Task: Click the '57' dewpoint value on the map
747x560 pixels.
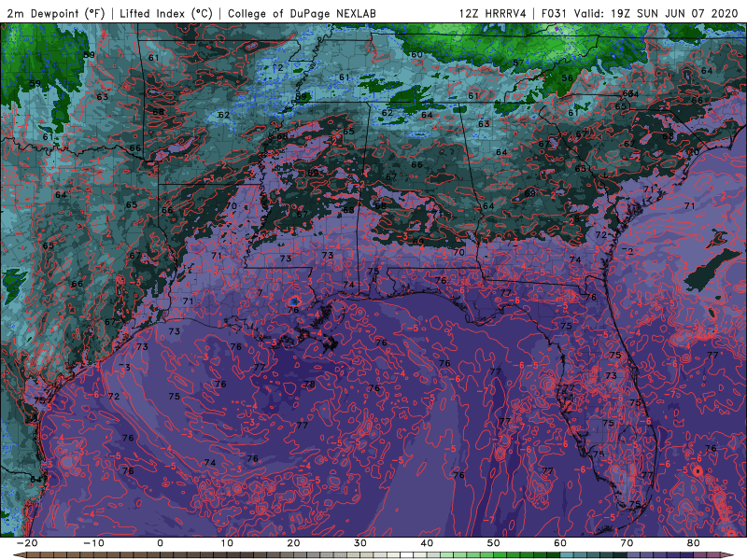Action: [x=518, y=63]
